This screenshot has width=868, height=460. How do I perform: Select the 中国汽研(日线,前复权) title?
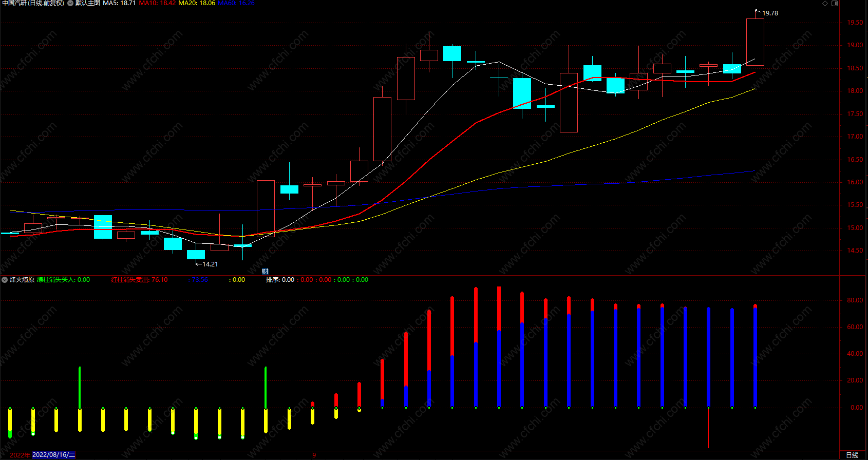[33, 3]
